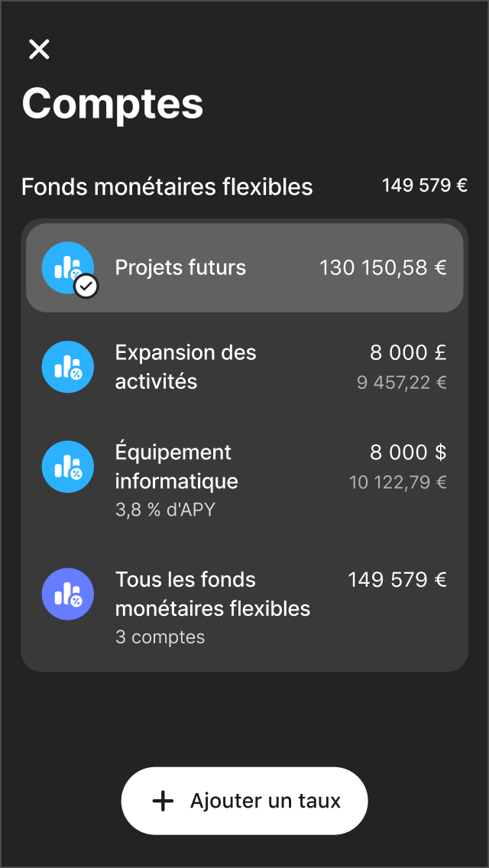Tap the 149 579 € total amount
The width and height of the screenshot is (489, 868).
(x=425, y=185)
